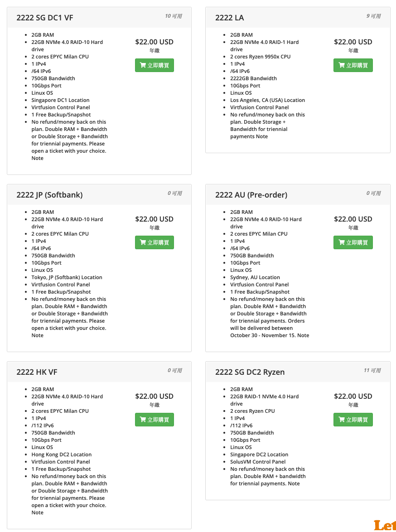
Task: Click cart icon on 2222 SG DC1 VF plan
Action: pyautogui.click(x=143, y=66)
